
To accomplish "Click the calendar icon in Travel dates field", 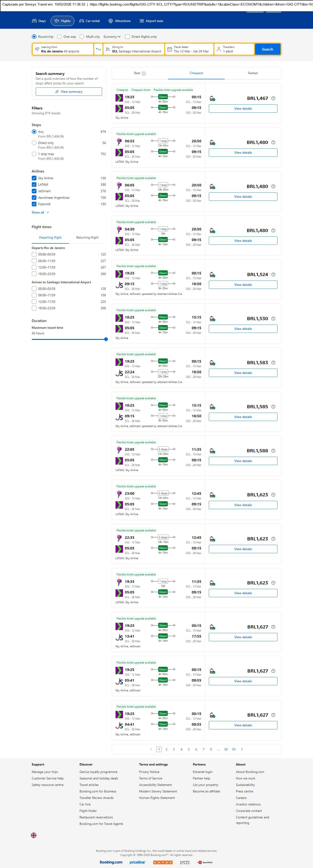I will pyautogui.click(x=170, y=49).
